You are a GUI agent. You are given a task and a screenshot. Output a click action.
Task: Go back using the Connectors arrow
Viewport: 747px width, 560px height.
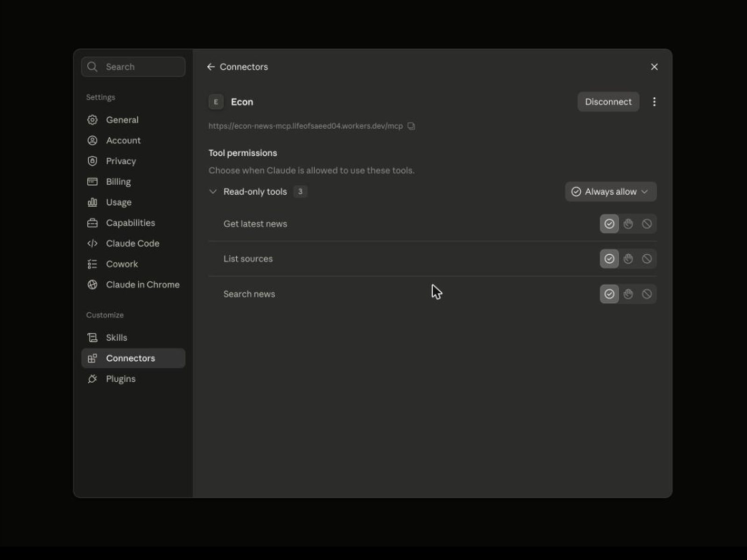pos(211,67)
